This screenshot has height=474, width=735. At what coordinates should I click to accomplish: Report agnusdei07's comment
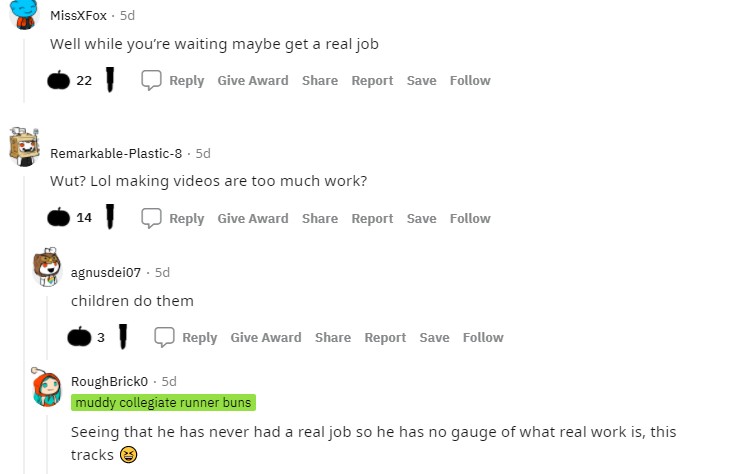pyautogui.click(x=385, y=337)
